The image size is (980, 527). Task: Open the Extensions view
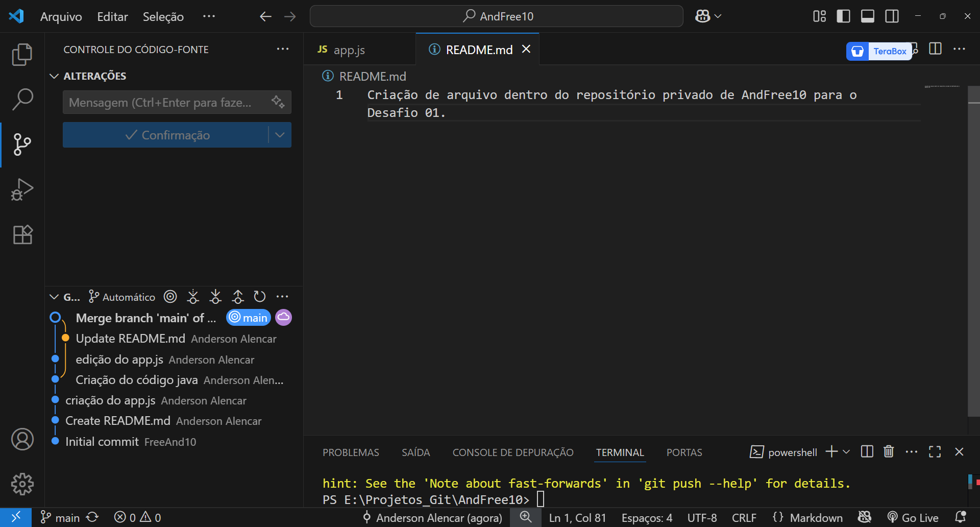(x=22, y=234)
